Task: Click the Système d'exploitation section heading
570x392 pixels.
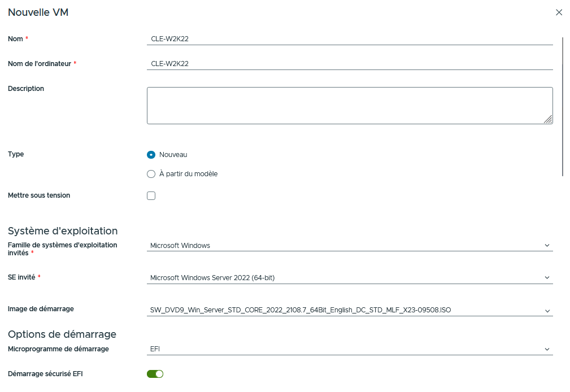Action: point(63,231)
